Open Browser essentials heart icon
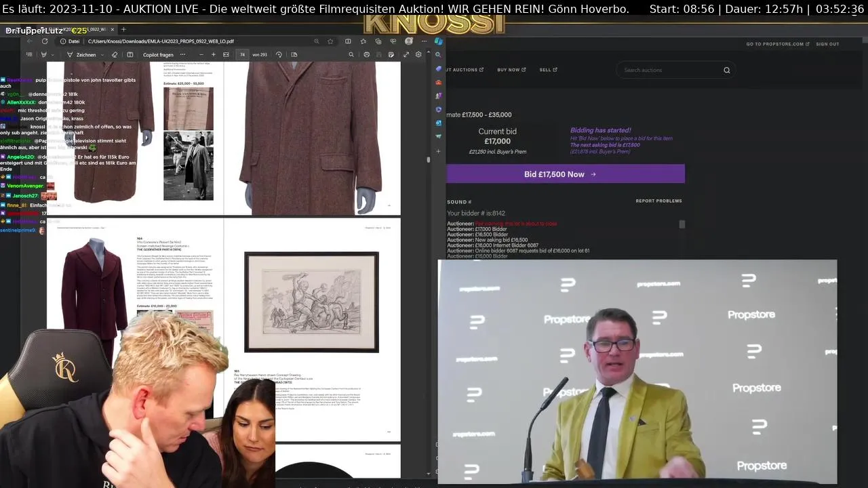The height and width of the screenshot is (488, 868). [x=393, y=41]
